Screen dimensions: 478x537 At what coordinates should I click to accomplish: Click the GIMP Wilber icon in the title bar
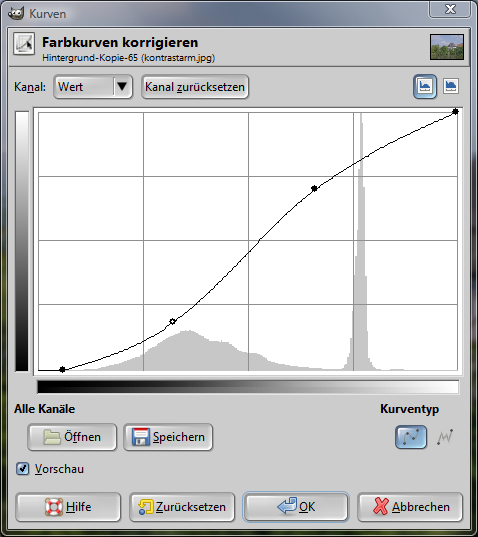coord(16,13)
